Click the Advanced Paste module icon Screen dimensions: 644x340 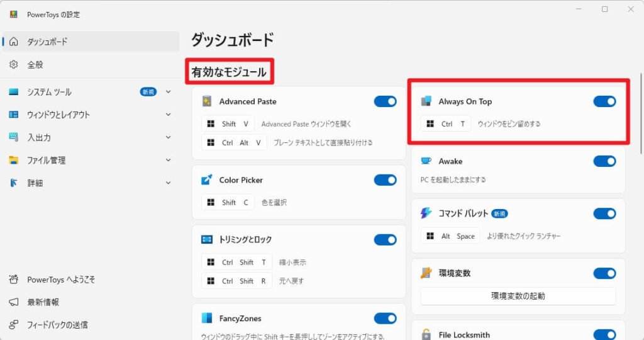tap(206, 101)
